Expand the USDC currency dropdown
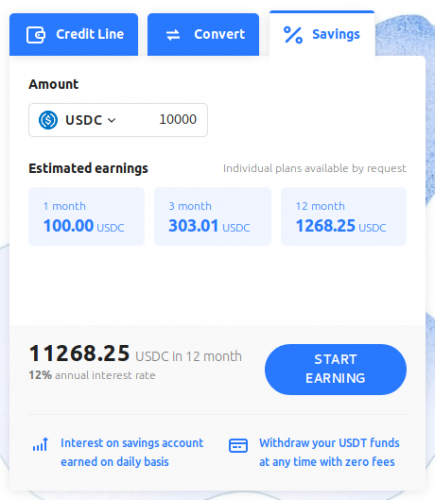This screenshot has width=435, height=500. point(90,120)
